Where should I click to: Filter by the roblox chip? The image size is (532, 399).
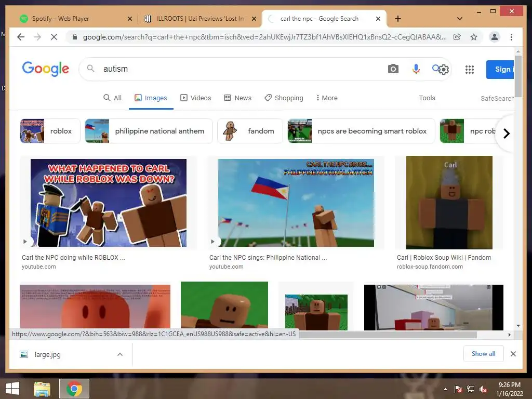[x=50, y=131]
